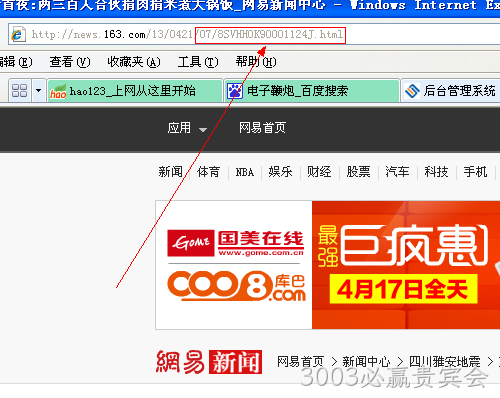Switch to 电子鞭炮_百度搜索 tab

point(312,91)
